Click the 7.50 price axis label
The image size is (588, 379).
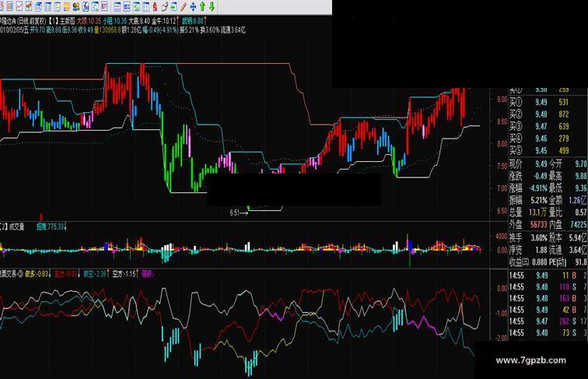tap(502, 167)
